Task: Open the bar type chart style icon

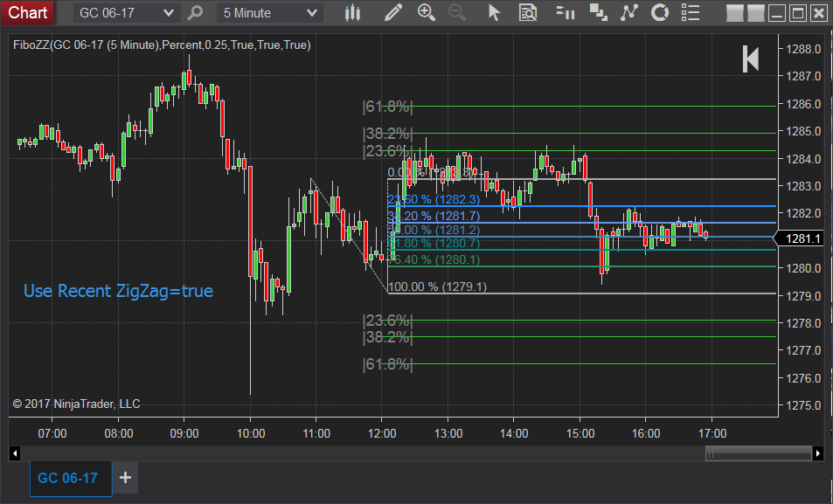Action: point(352,13)
